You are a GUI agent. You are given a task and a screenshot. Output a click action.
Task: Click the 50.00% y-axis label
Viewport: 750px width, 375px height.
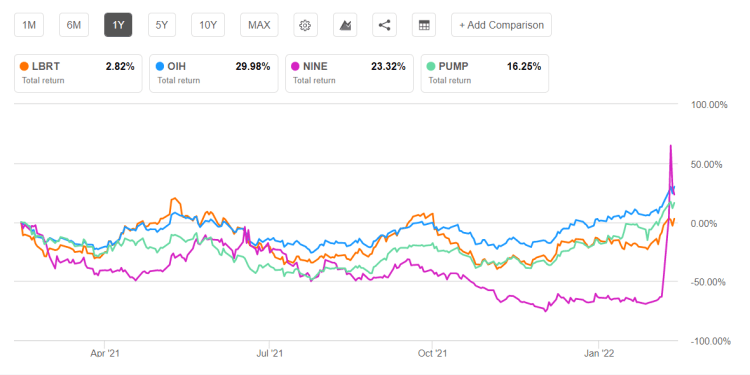[x=706, y=165]
